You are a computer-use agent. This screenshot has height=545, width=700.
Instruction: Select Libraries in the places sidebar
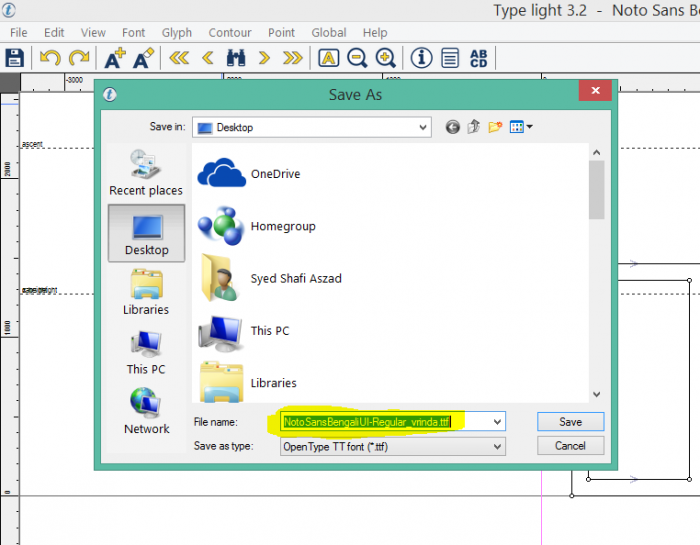click(x=146, y=292)
